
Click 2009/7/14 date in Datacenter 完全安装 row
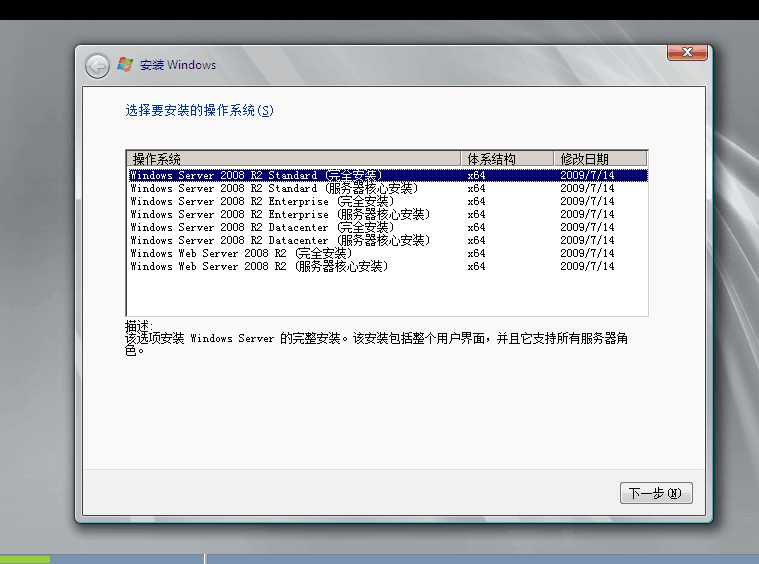click(x=587, y=228)
